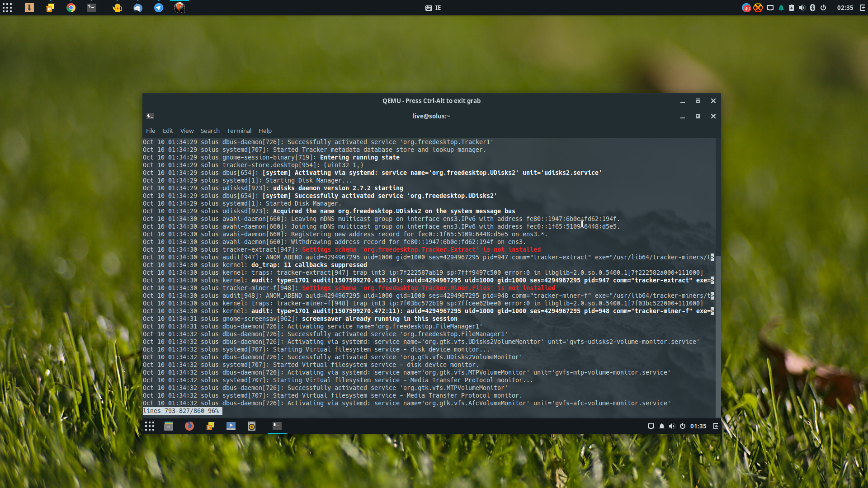Image resolution: width=868 pixels, height=488 pixels.
Task: Launch HexChat from the guest taskbar
Action: point(210,426)
